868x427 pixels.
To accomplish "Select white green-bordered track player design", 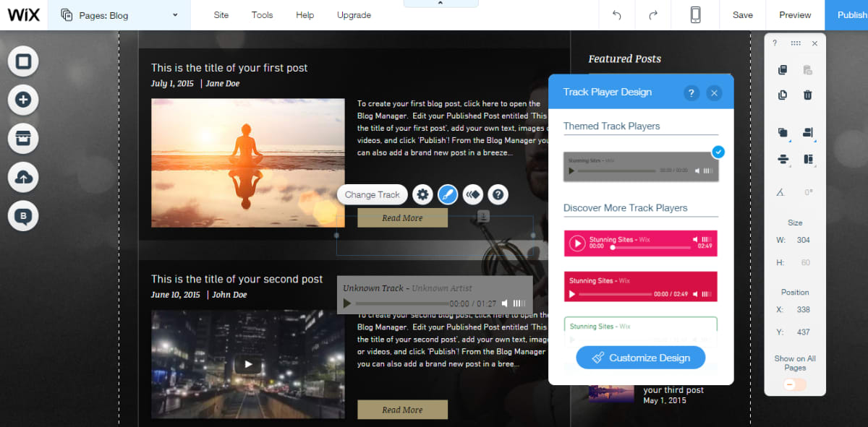I will coord(641,332).
